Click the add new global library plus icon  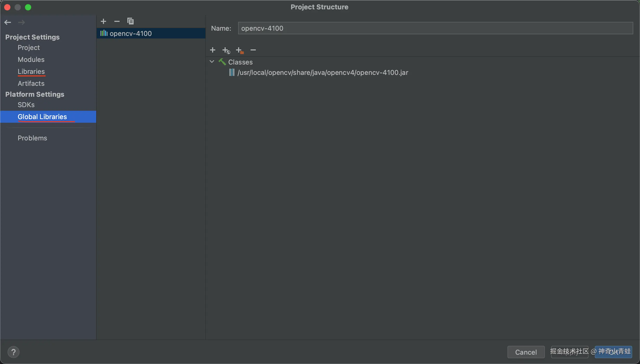point(103,21)
